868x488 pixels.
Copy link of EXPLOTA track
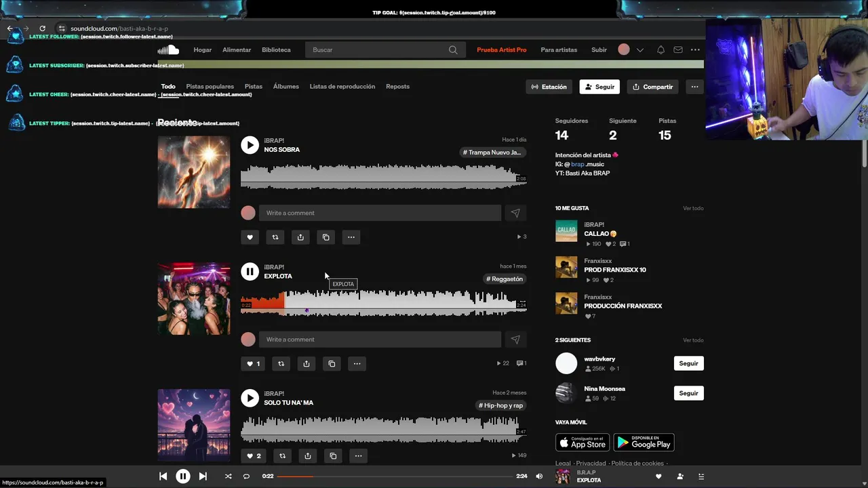click(x=332, y=364)
